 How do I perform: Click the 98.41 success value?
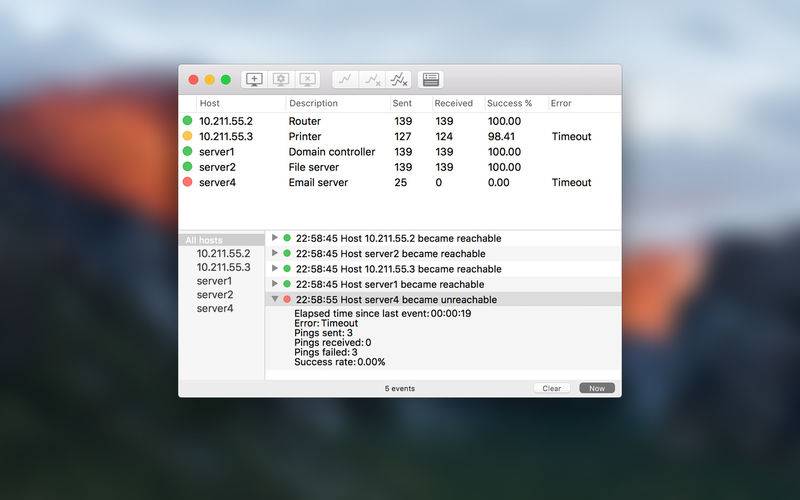[502, 136]
